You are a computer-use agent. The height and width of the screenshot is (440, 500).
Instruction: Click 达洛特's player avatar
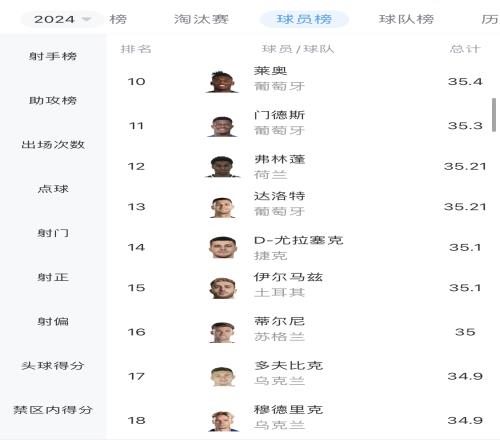click(222, 207)
